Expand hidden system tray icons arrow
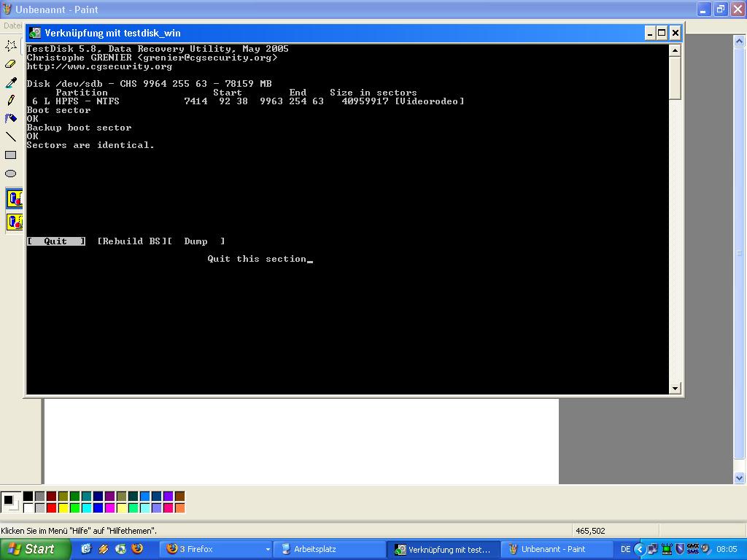This screenshot has height=560, width=747. pos(639,549)
